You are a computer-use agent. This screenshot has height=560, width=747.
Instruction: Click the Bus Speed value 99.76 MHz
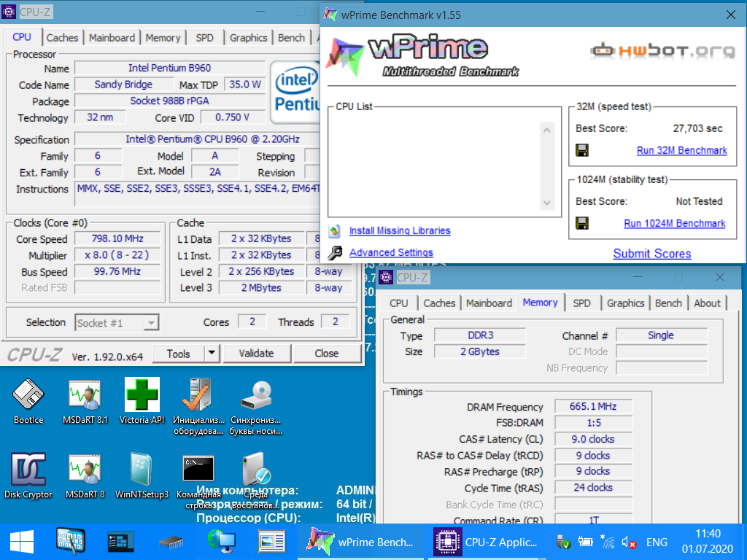pyautogui.click(x=117, y=271)
